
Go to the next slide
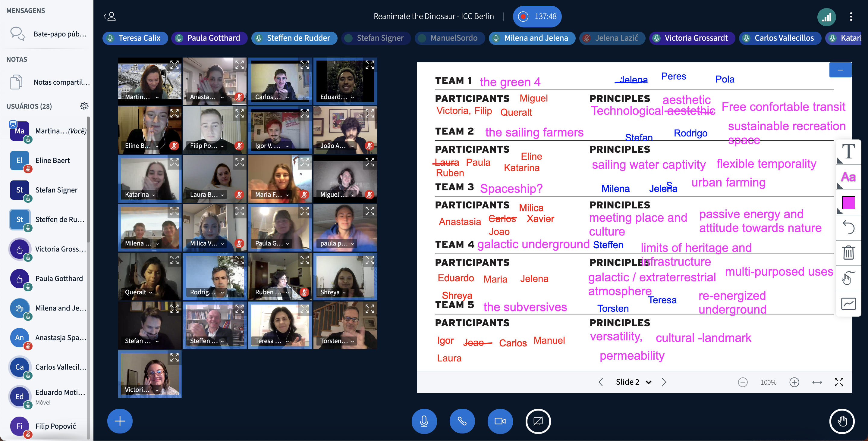[x=664, y=382]
